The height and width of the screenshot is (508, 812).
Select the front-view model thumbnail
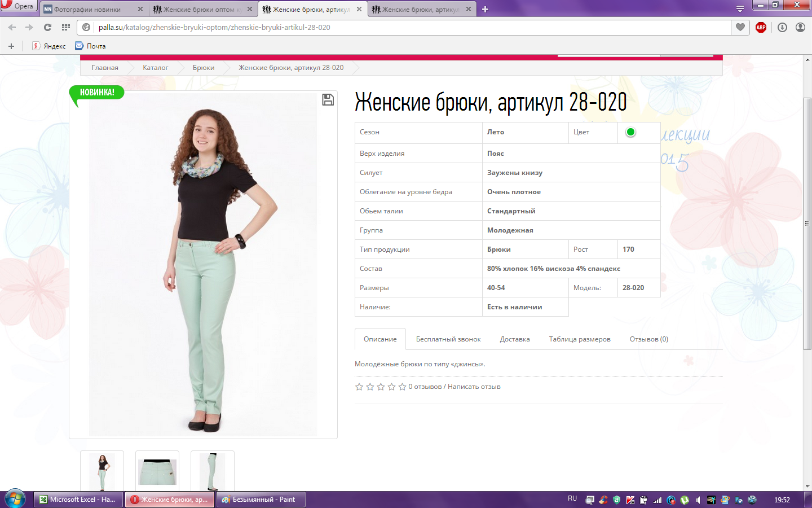102,471
